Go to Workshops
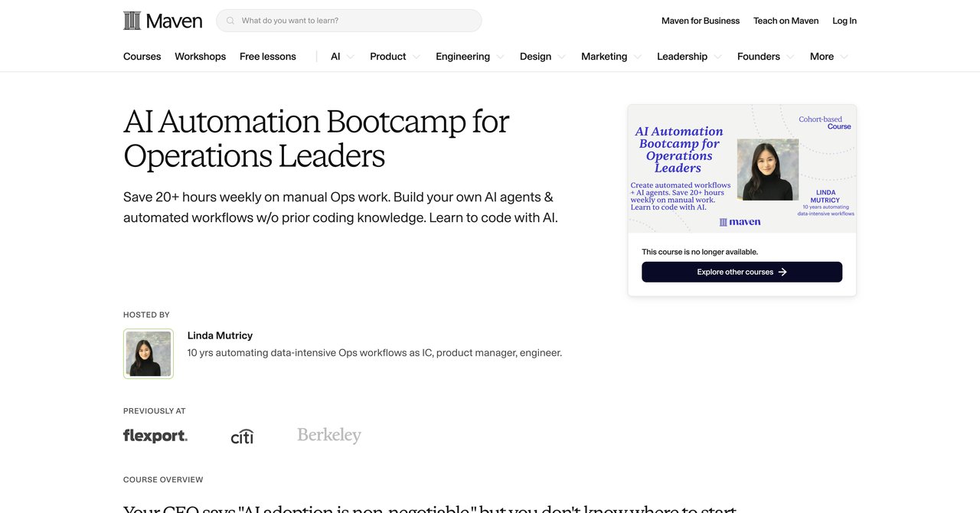This screenshot has width=980, height=513. coord(200,57)
